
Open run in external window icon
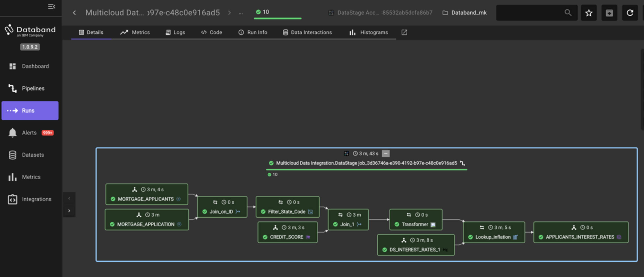[x=404, y=32]
